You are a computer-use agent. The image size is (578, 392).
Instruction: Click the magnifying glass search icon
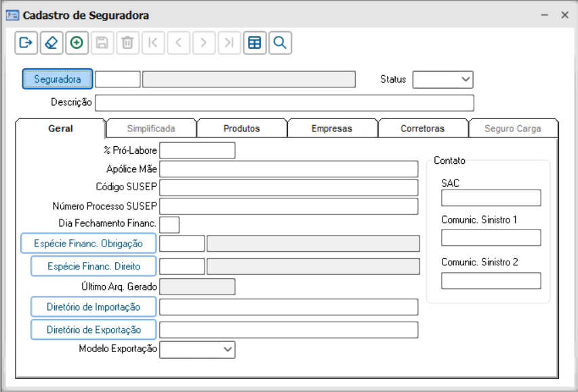click(x=280, y=43)
